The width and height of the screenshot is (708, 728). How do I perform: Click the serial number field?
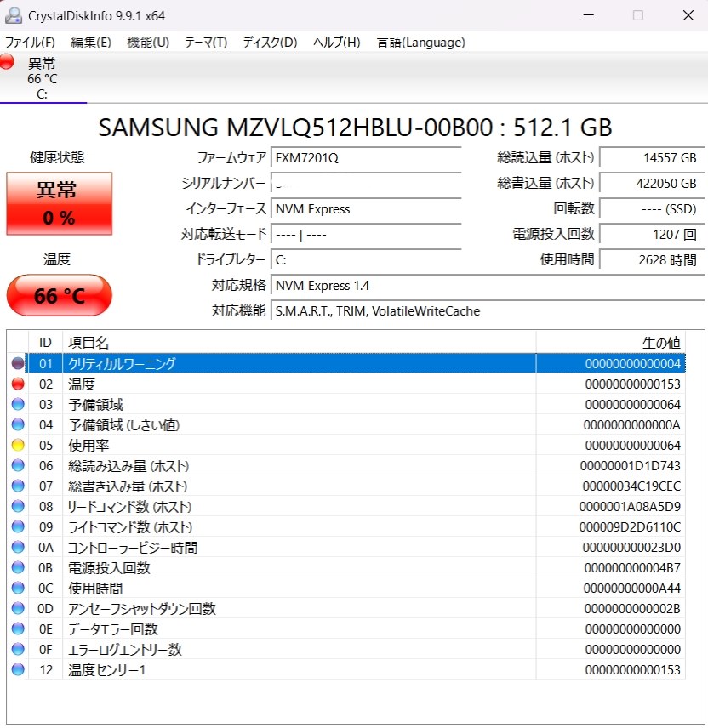366,184
